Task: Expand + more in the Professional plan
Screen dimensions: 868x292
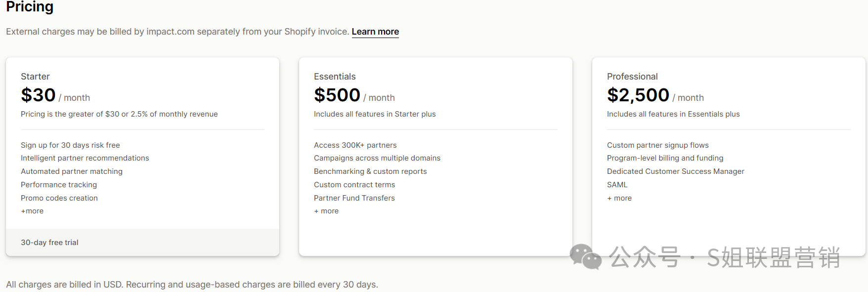Action: click(x=619, y=198)
